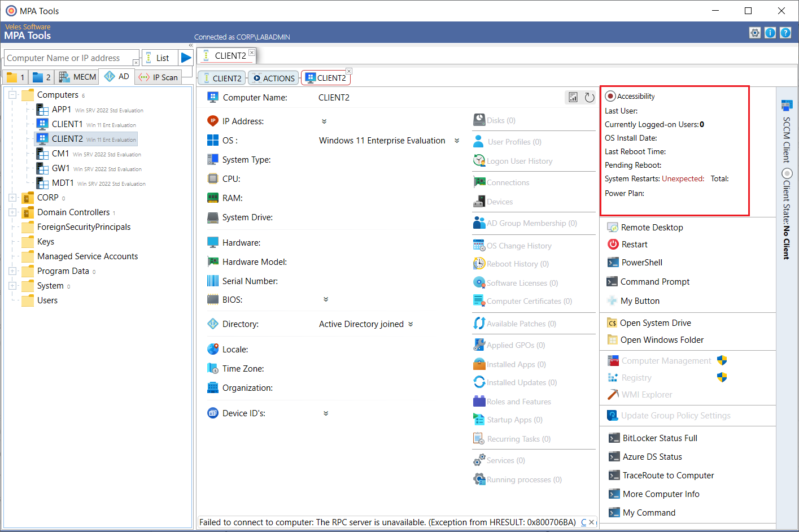Switch to the MECM tab
The width and height of the screenshot is (799, 532).
coord(77,77)
